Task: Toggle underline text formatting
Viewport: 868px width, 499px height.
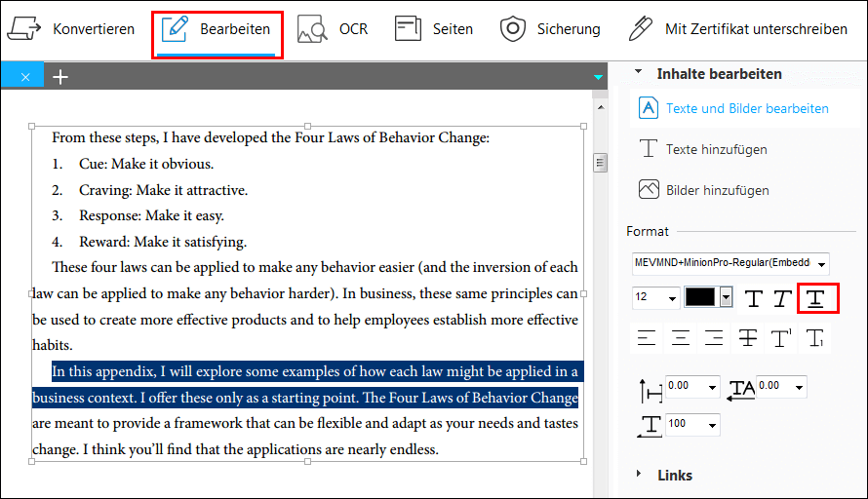Action: coord(817,298)
